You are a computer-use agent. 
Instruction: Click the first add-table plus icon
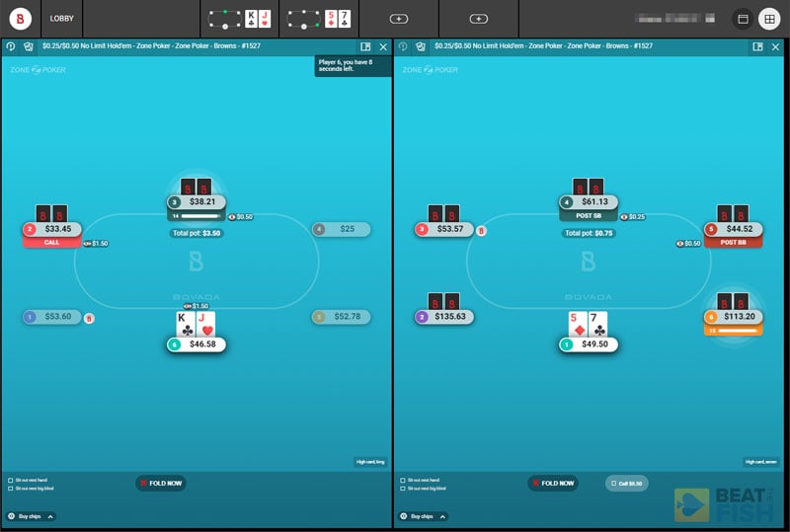pos(398,19)
